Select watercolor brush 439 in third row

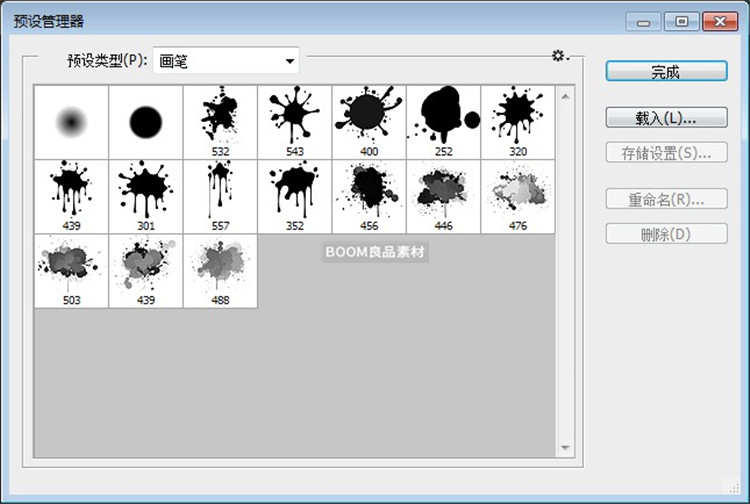click(x=146, y=271)
